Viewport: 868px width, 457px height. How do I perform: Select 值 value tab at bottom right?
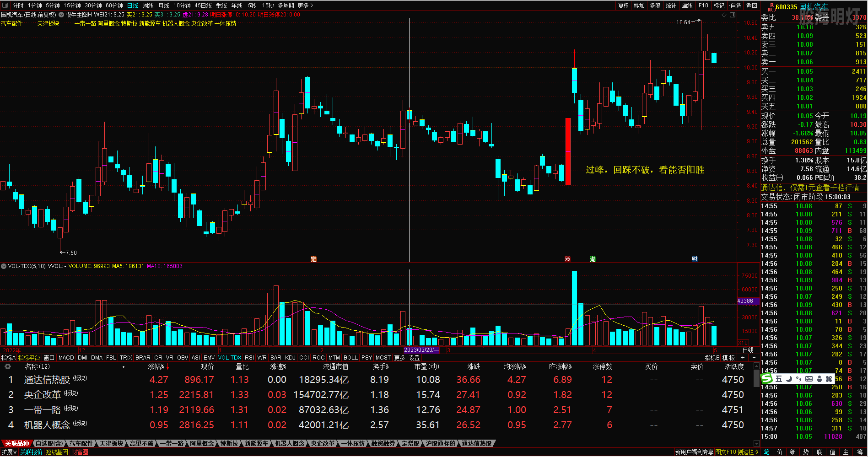(x=832, y=452)
